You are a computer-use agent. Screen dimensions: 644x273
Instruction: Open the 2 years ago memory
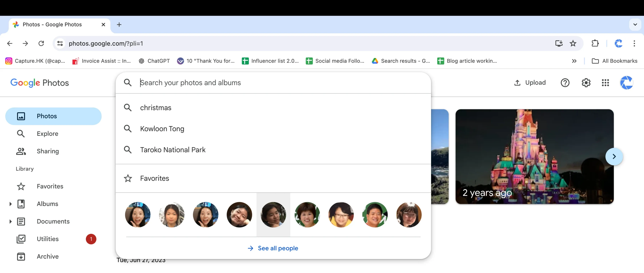[534, 156]
